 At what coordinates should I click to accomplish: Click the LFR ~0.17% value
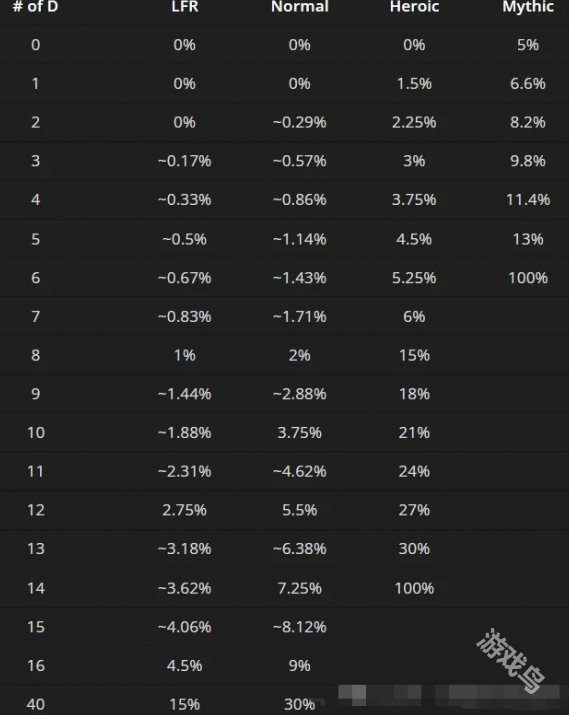(x=185, y=161)
